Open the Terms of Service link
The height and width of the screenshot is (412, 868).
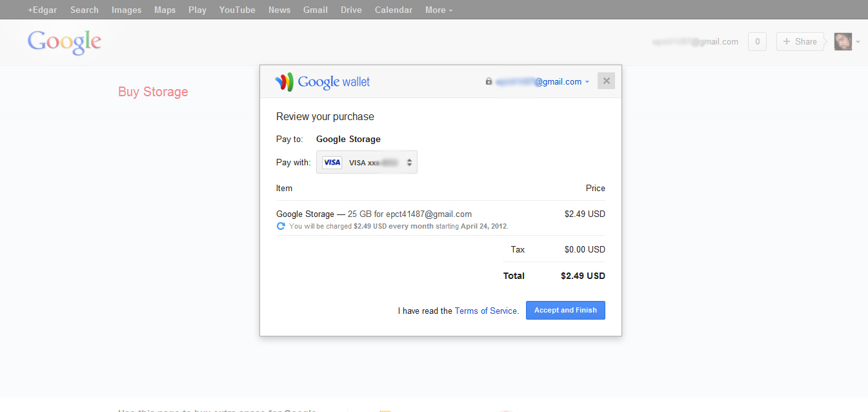[485, 311]
